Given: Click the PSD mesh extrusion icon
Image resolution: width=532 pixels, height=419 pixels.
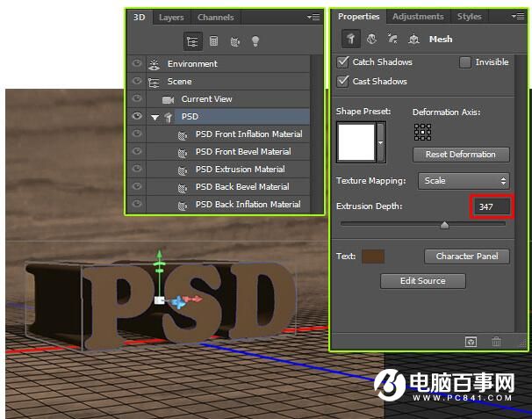Looking at the screenshot, I should [169, 118].
